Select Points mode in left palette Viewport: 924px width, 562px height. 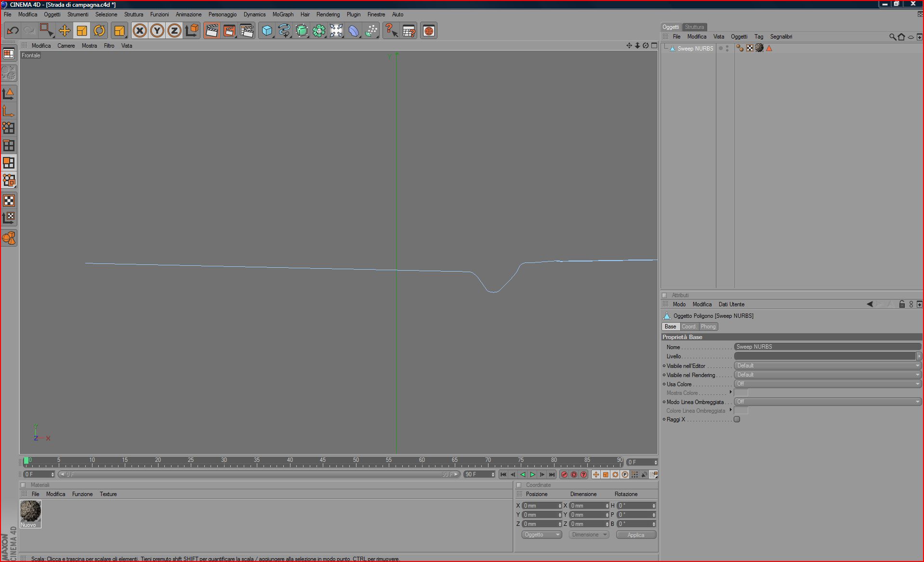[x=9, y=128]
